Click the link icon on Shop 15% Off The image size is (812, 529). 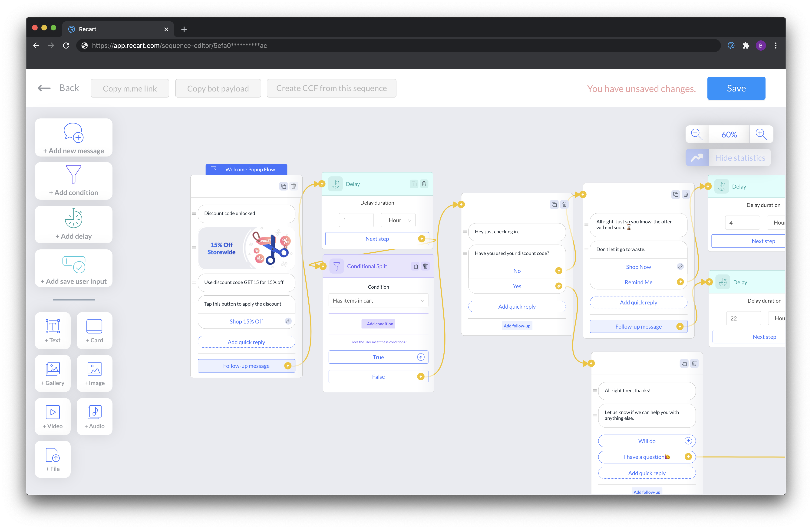click(288, 321)
